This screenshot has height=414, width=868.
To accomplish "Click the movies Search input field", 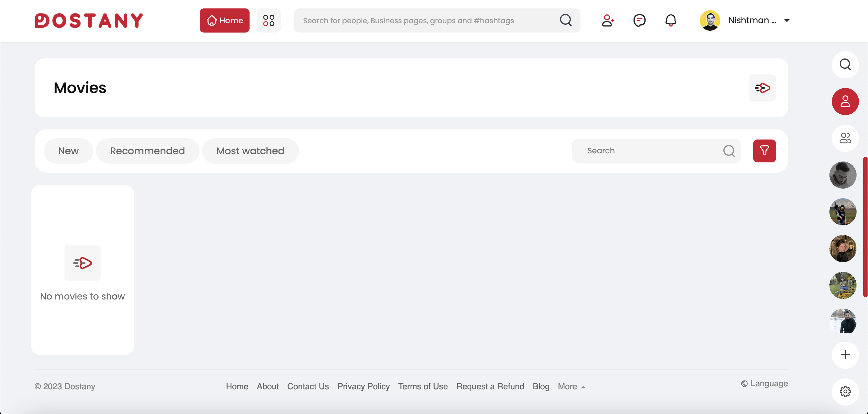I will [x=650, y=151].
